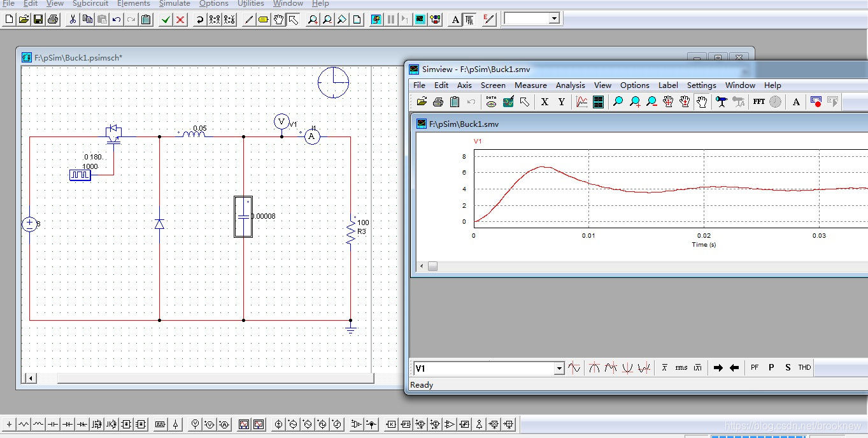Click the left scroll arrow in the Simview plot
Image resolution: width=868 pixels, height=438 pixels.
pos(422,266)
